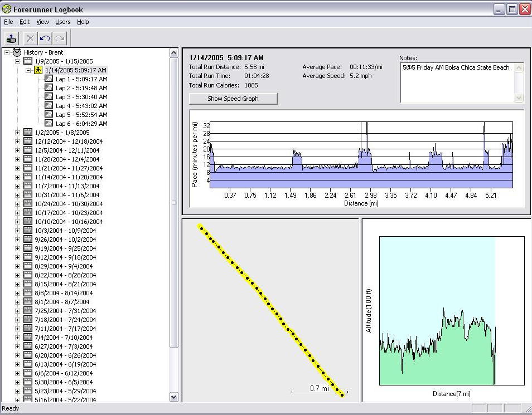Select Lap 6 - 6:04:29 AM
532x415 pixels.
coord(81,124)
